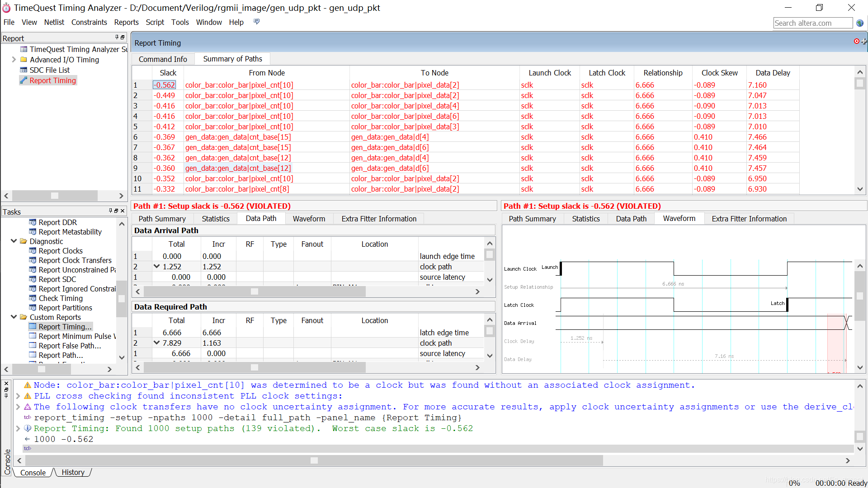The width and height of the screenshot is (868, 488).
Task: Switch to the History tab in console
Action: click(73, 472)
